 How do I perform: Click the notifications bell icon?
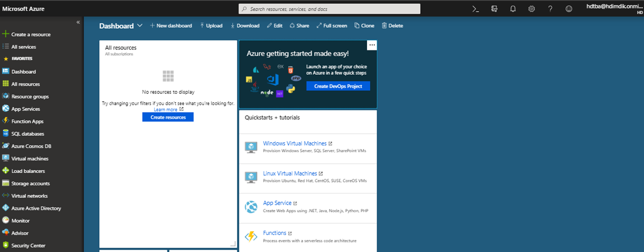click(x=513, y=9)
